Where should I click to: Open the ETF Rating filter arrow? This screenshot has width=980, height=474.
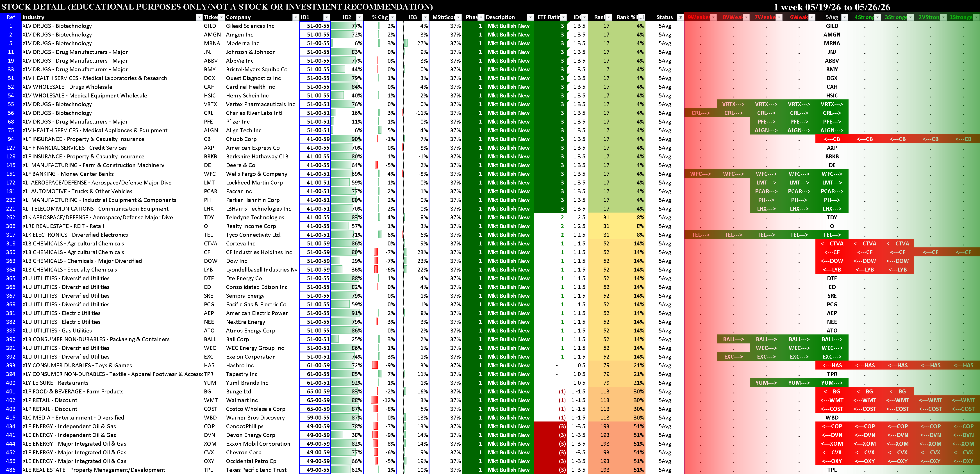(563, 17)
